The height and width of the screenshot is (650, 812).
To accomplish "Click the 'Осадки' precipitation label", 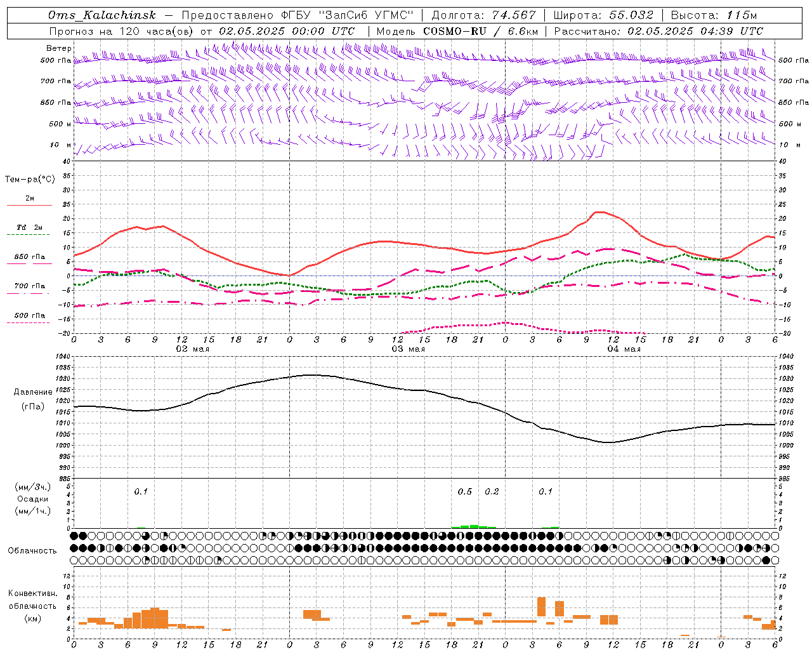I will [33, 499].
